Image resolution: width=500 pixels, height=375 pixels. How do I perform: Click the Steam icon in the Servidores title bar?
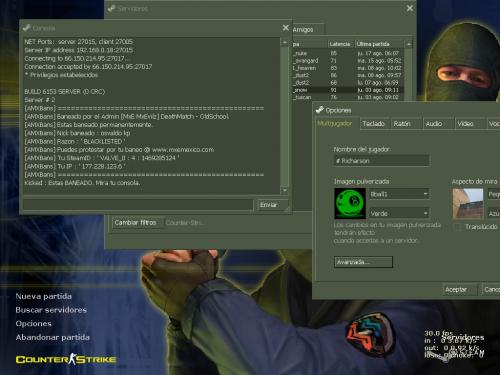(111, 9)
